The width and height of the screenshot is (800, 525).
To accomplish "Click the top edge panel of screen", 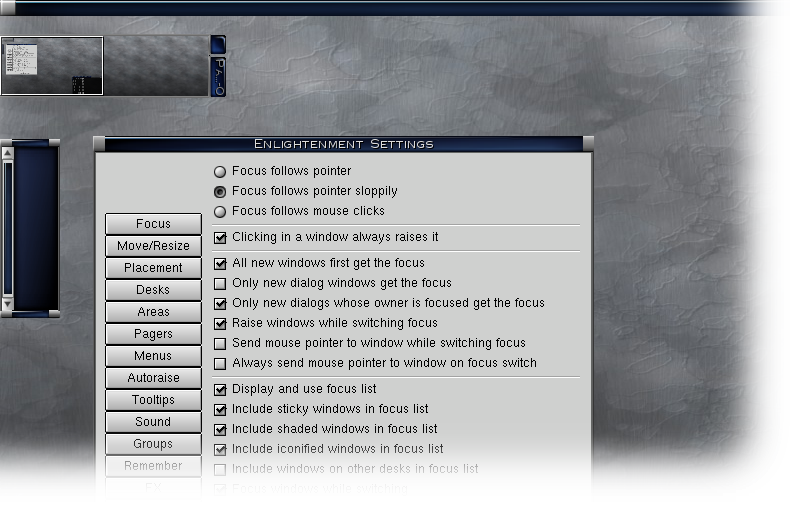I will (393, 8).
